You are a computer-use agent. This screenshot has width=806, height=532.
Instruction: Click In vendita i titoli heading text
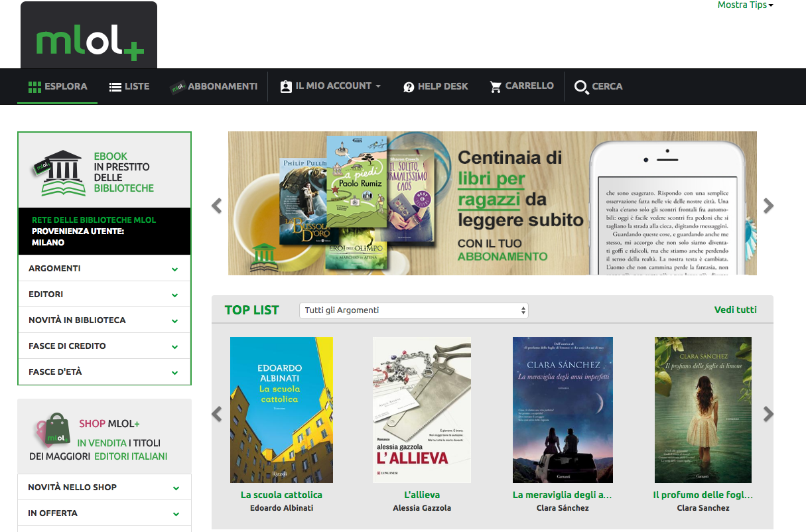[x=119, y=443]
